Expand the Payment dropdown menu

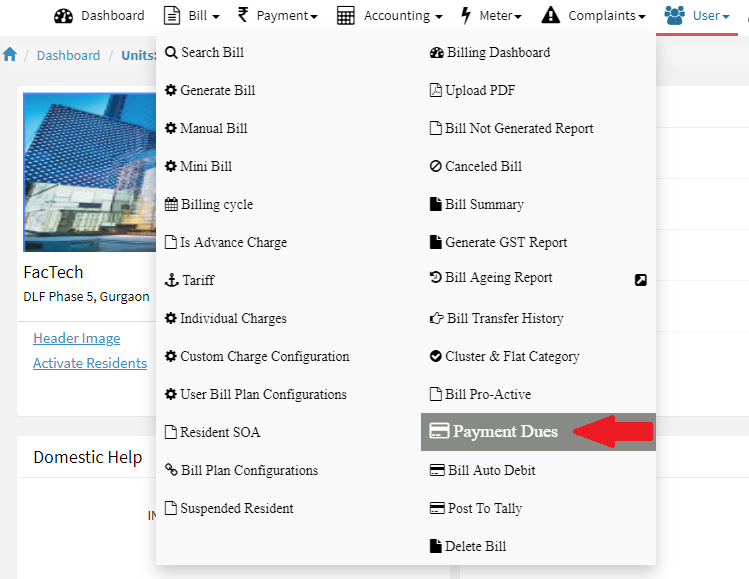coord(314,16)
